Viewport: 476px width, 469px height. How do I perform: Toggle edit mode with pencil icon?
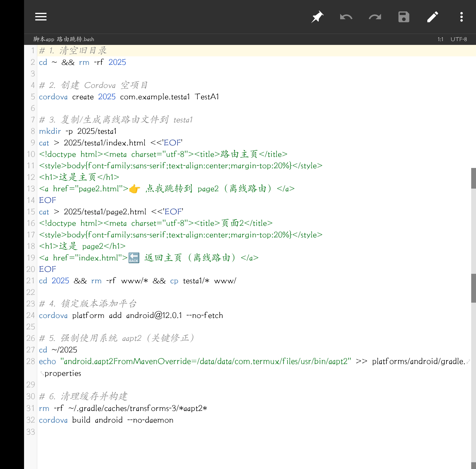[x=432, y=17]
